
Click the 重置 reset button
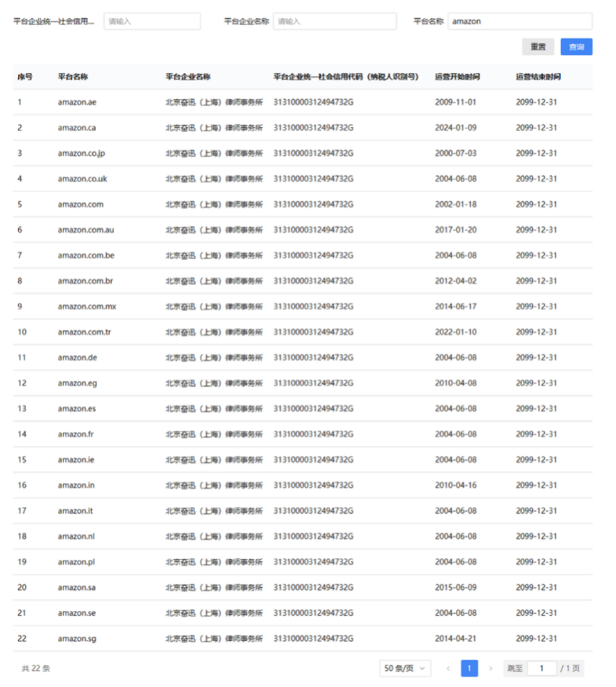tap(538, 47)
